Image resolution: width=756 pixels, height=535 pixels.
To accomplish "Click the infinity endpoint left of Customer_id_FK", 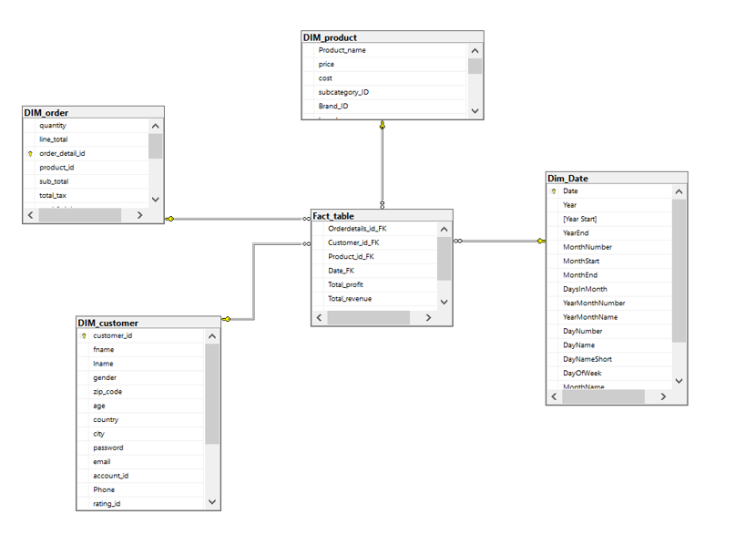I will pyautogui.click(x=306, y=243).
